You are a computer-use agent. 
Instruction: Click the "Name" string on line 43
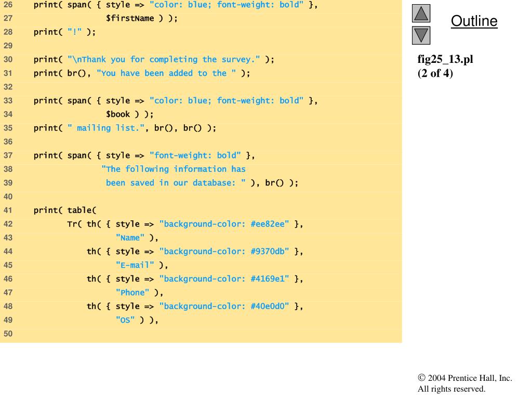tap(130, 238)
